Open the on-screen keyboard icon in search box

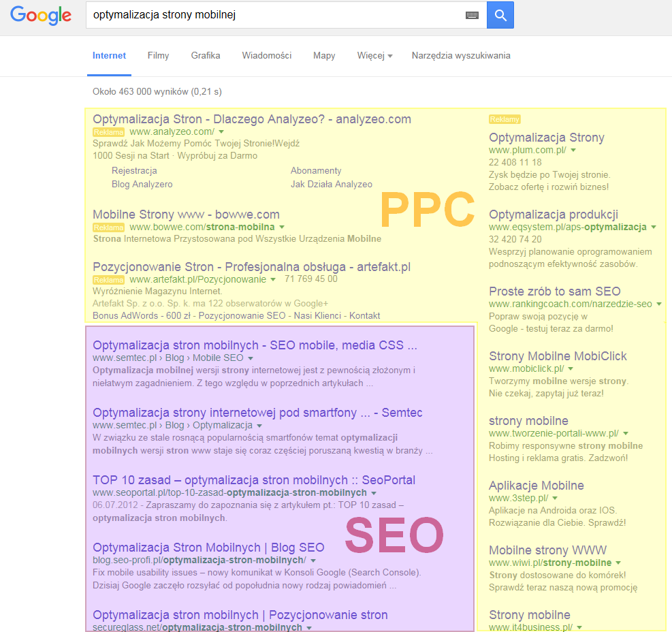(472, 15)
